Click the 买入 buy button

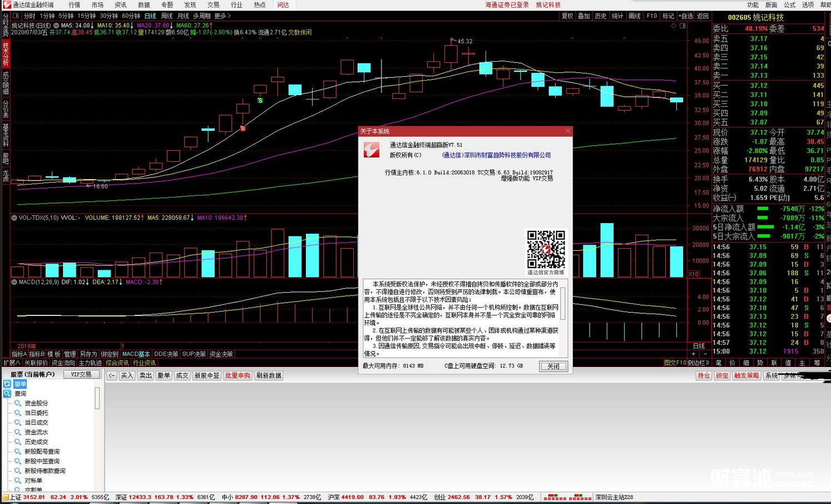[127, 375]
